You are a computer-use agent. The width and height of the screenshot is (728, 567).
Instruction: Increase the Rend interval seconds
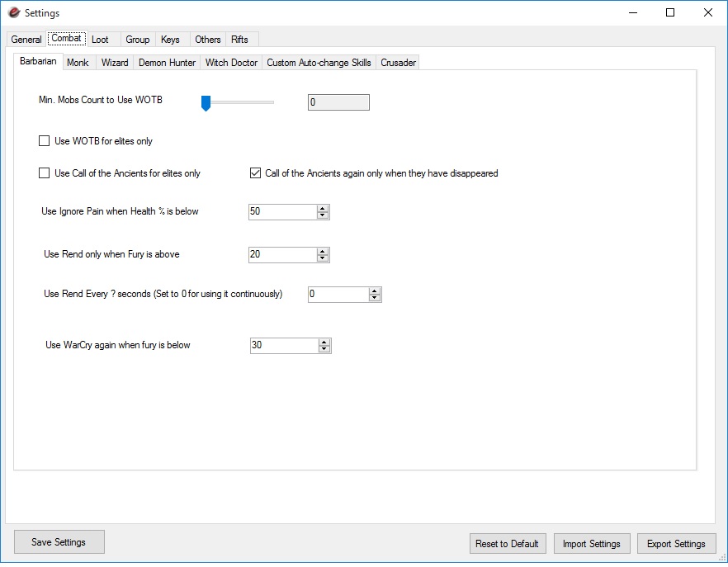[x=375, y=291]
